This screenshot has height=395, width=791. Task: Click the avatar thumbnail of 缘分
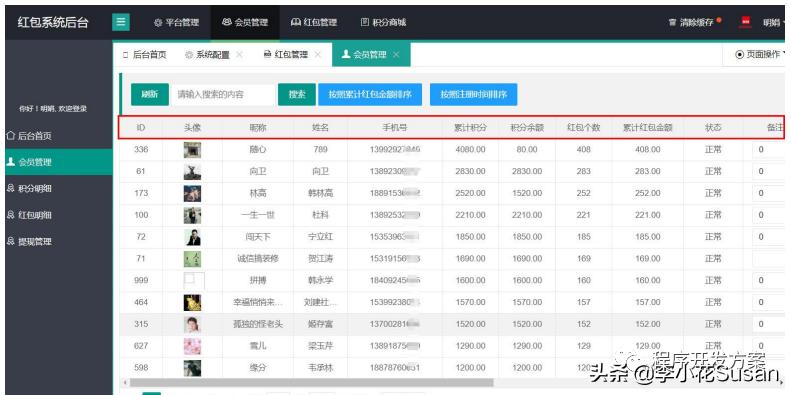(192, 368)
